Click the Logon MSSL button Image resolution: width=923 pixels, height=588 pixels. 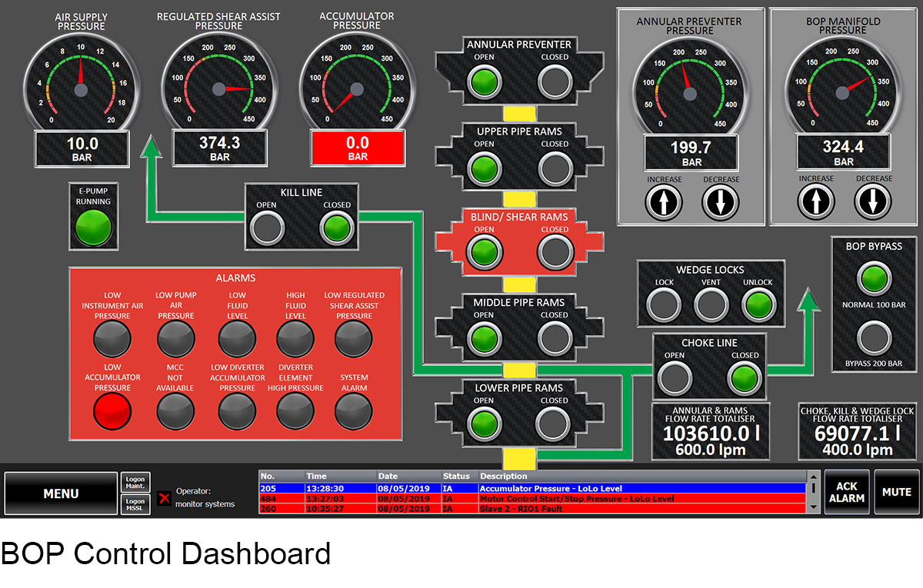tap(135, 505)
